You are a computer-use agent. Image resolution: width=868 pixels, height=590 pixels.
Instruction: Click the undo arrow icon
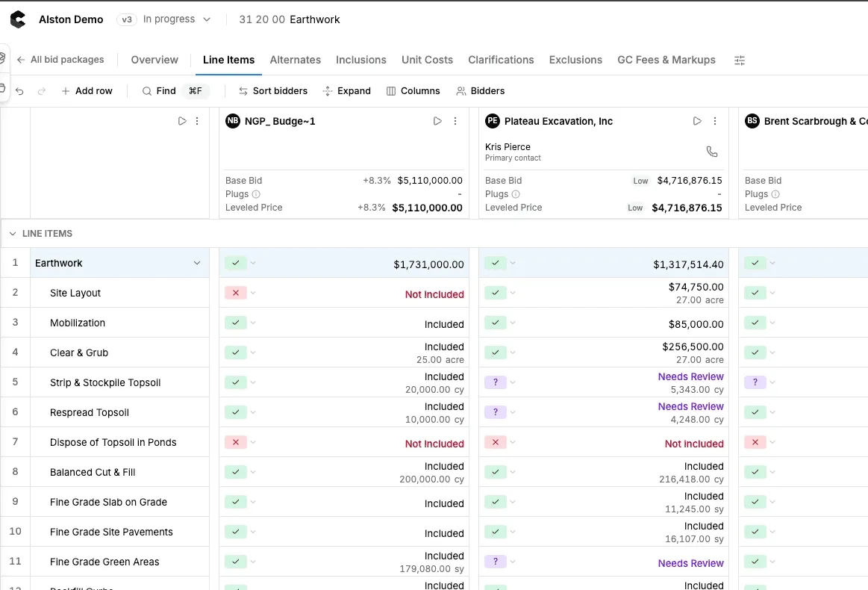pos(20,91)
